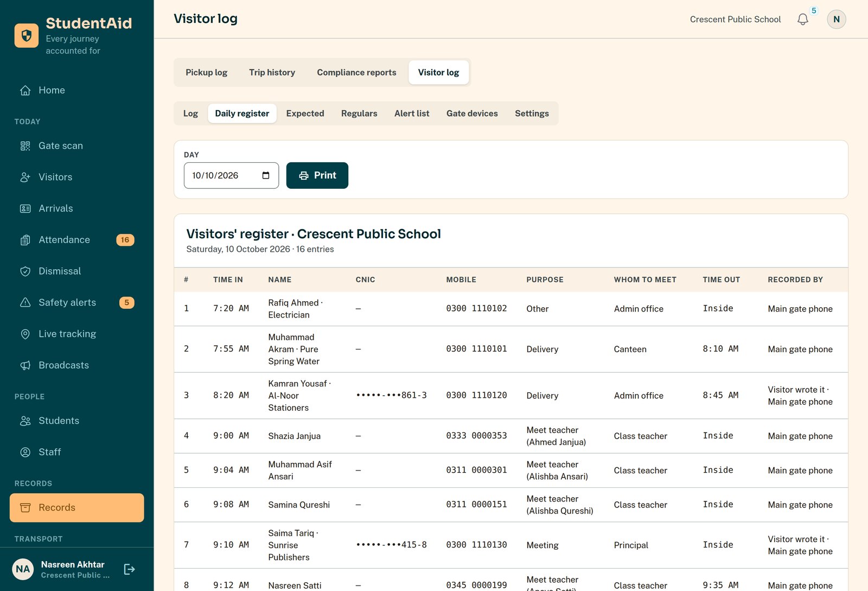This screenshot has height=591, width=868.
Task: Open the Expected sub-tab
Action: pyautogui.click(x=305, y=113)
